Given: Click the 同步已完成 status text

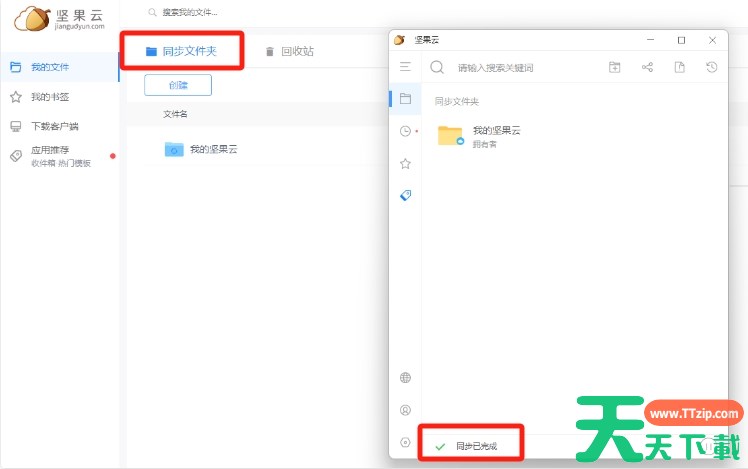Looking at the screenshot, I should (x=476, y=446).
